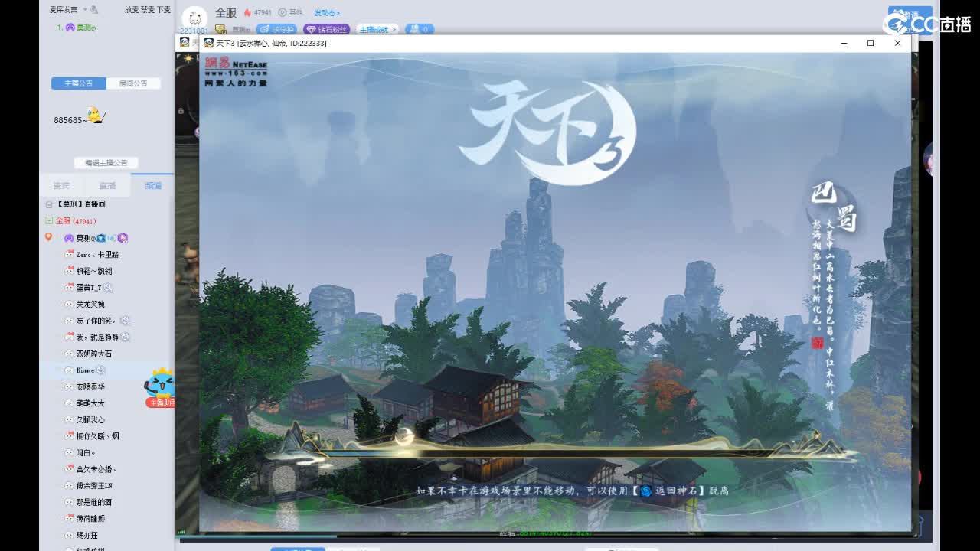Click the 发动态 link

pyautogui.click(x=327, y=13)
